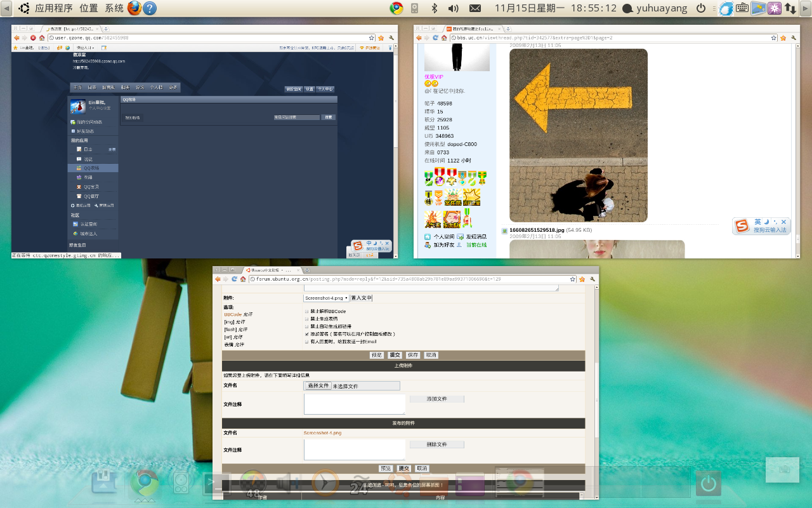Click the Chrome icon in the system tray

pyautogui.click(x=396, y=8)
